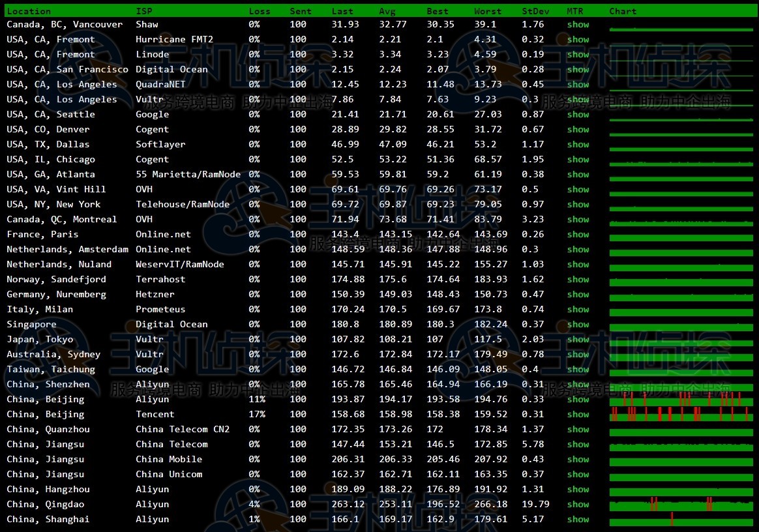Screen dimensions: 759x532
Task: Click the StDev column header
Action: tap(535, 11)
